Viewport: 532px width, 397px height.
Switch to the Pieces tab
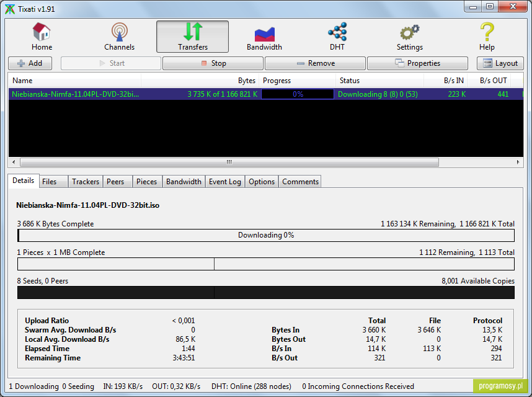(147, 182)
